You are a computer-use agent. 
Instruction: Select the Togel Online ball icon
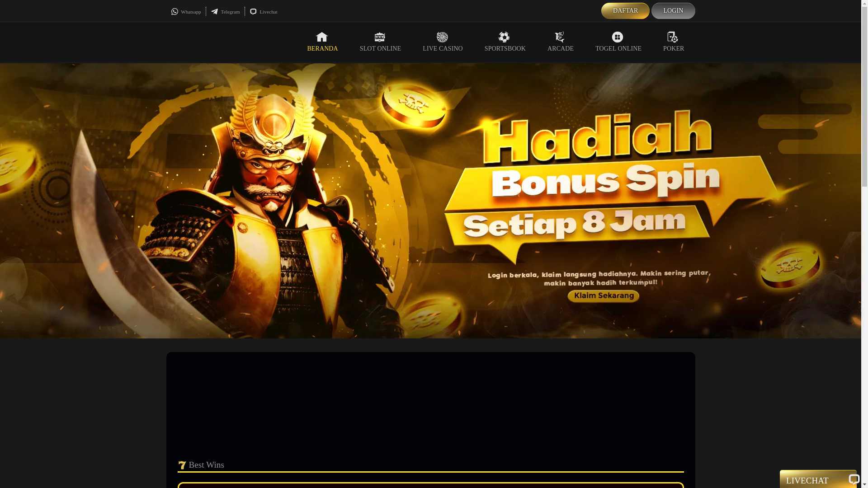pyautogui.click(x=618, y=37)
